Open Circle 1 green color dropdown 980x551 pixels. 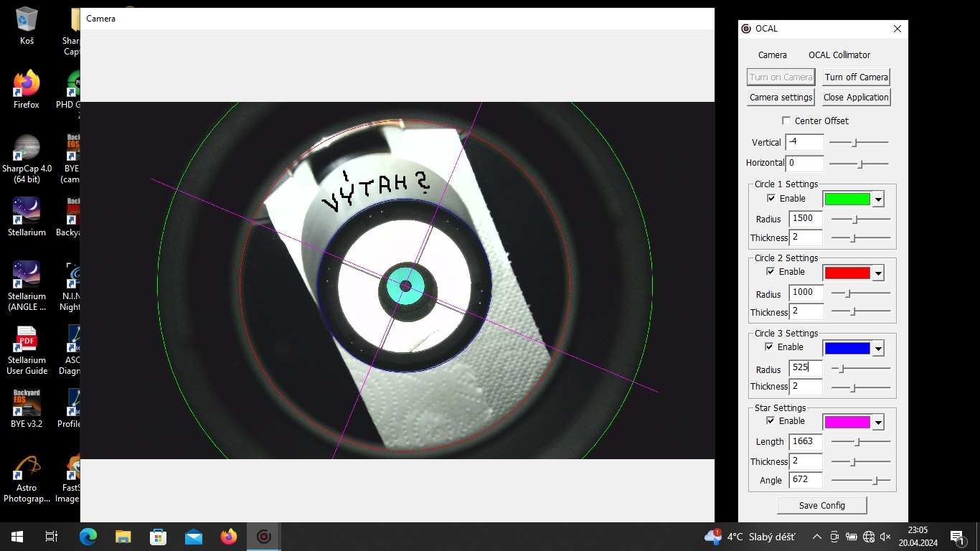[x=878, y=199]
